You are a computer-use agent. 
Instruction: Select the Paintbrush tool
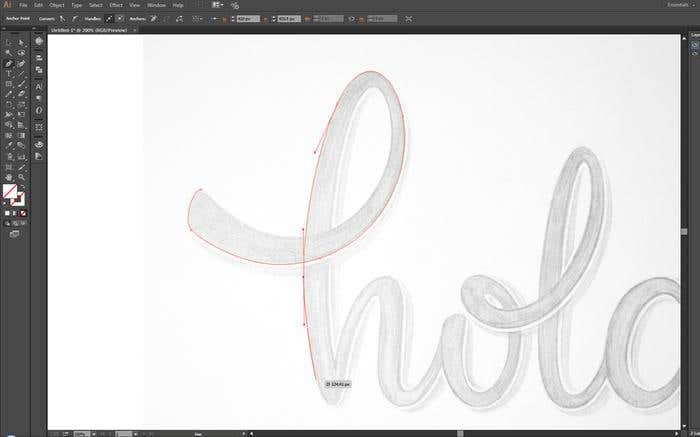tap(21, 84)
